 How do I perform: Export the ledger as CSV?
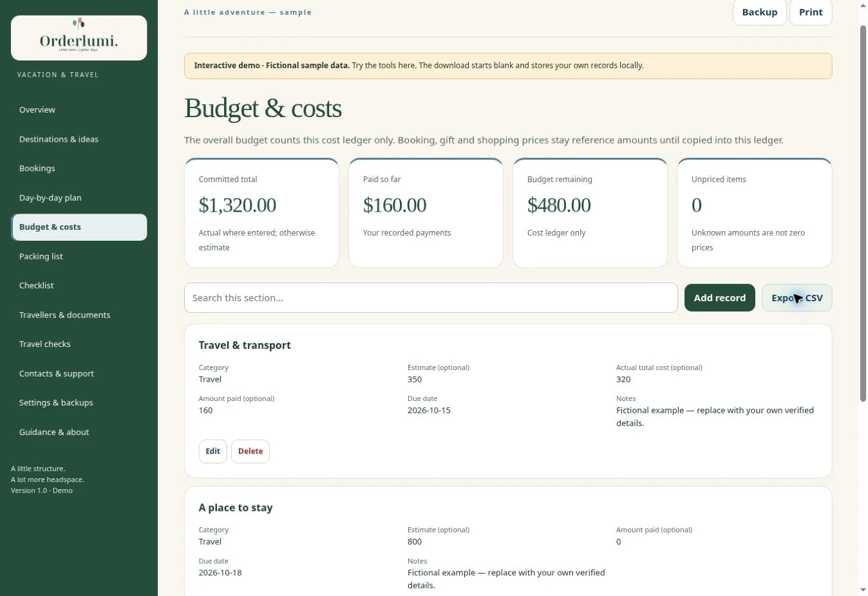[797, 298]
